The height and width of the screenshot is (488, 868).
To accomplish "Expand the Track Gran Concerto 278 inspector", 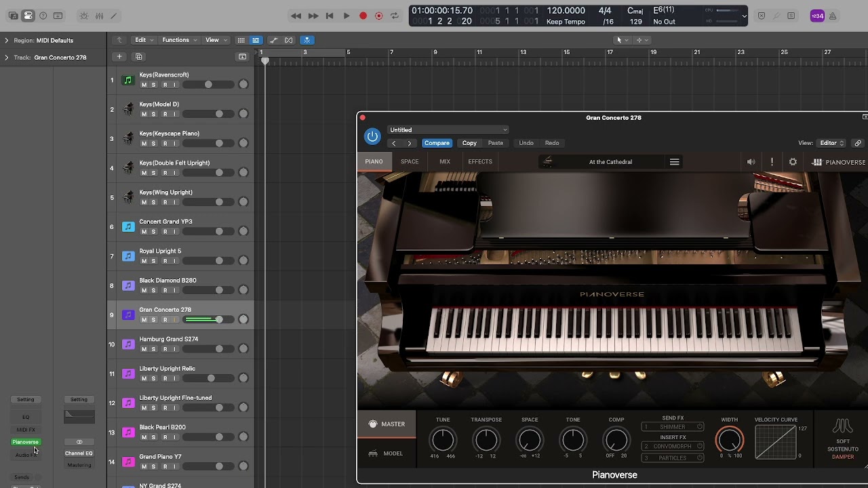I will coord(7,58).
